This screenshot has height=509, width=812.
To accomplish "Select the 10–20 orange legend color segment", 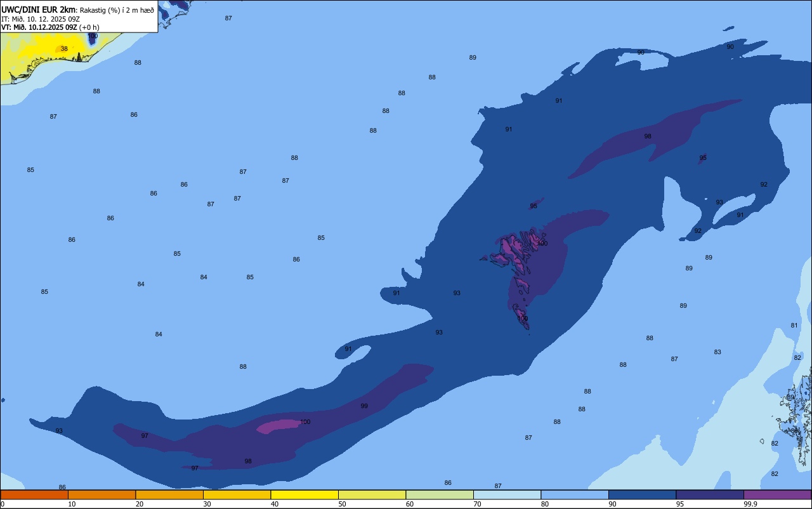I will [101, 494].
